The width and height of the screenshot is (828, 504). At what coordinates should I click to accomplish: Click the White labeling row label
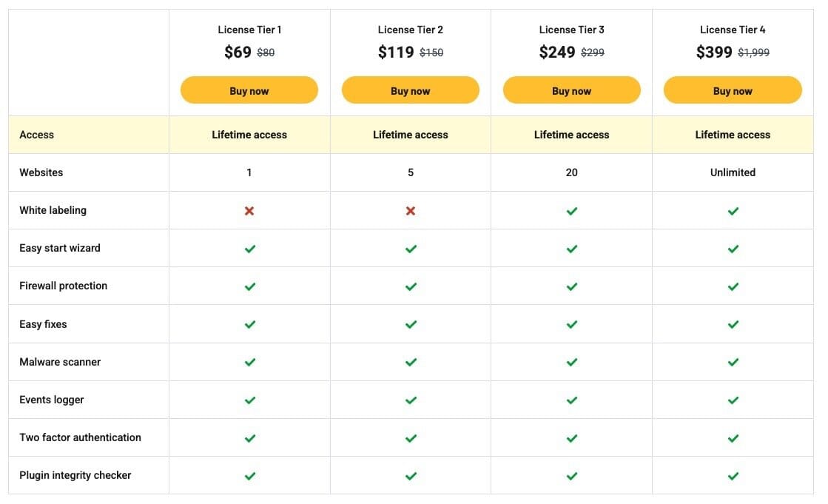tap(53, 210)
